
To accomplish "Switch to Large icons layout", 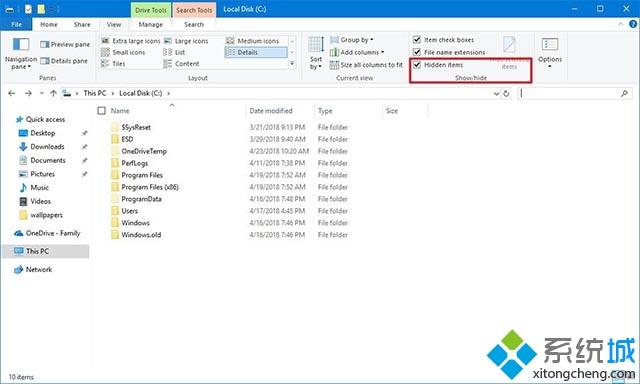I will (186, 41).
